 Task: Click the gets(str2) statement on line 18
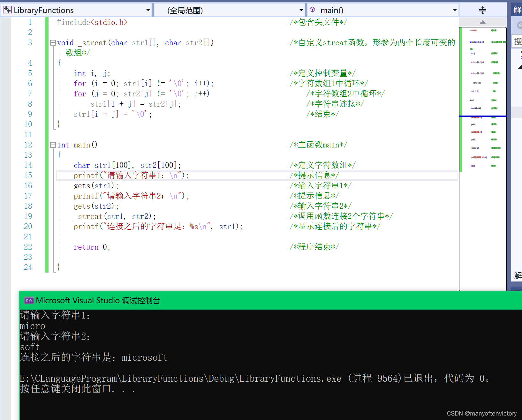[x=96, y=206]
